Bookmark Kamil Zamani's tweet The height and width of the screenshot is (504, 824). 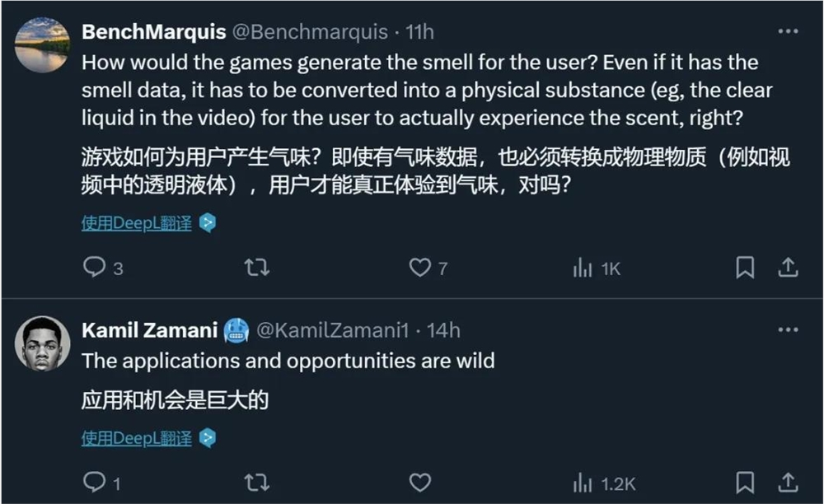[747, 483]
